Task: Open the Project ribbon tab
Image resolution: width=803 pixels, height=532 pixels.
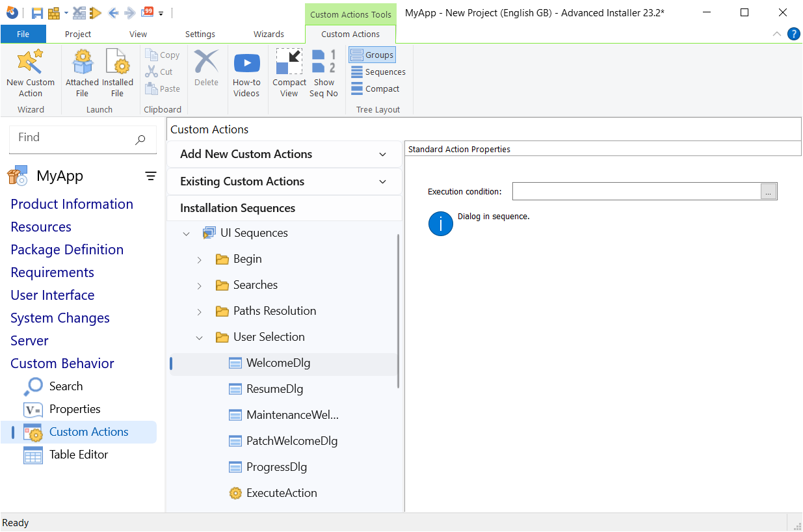Action: (x=77, y=34)
